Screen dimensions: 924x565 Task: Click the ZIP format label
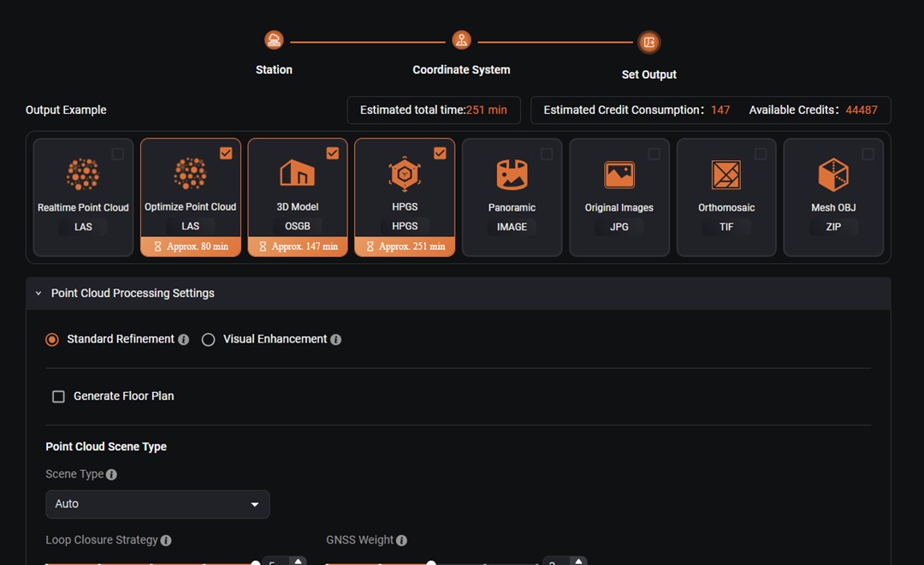833,227
